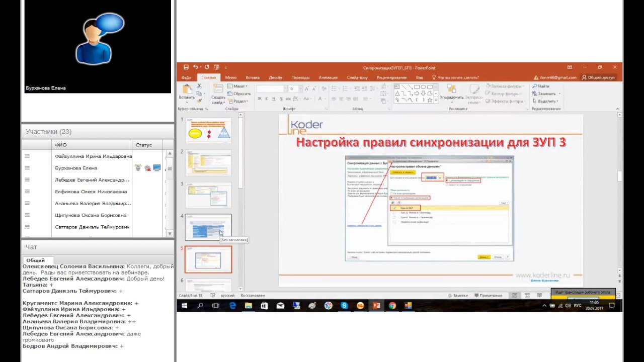This screenshot has width=644, height=362.
Task: Click the taskbar search magnifier icon
Action: tap(200, 306)
